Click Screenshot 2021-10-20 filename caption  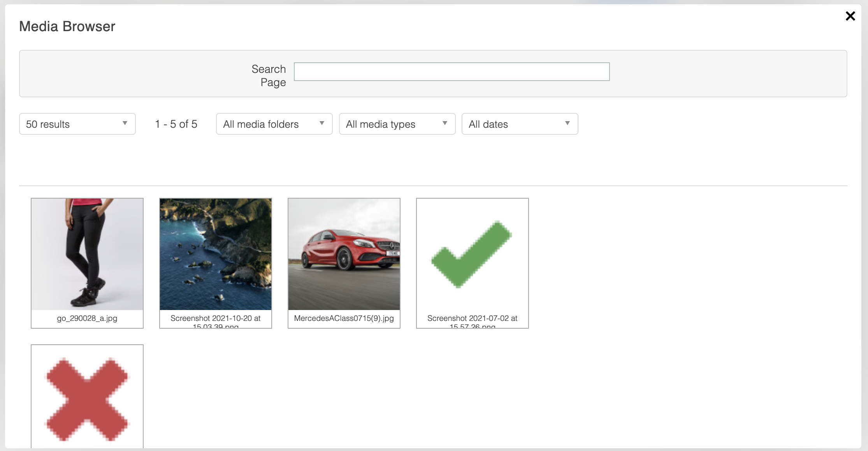click(216, 319)
